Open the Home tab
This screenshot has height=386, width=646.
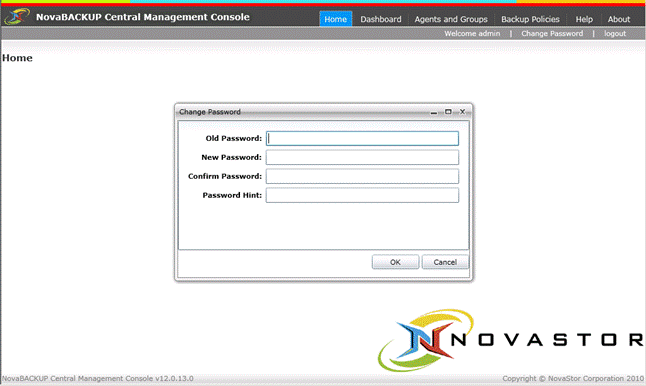click(335, 19)
